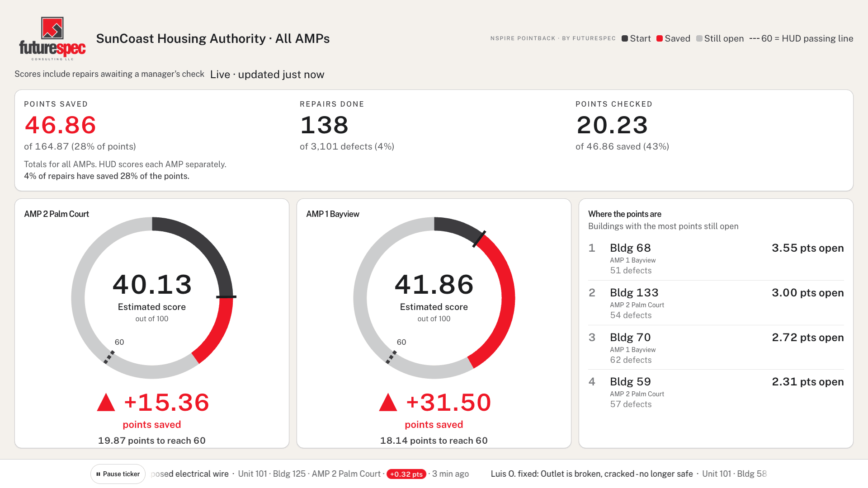
Task: Select the Bldg 70 row
Action: coord(716,348)
